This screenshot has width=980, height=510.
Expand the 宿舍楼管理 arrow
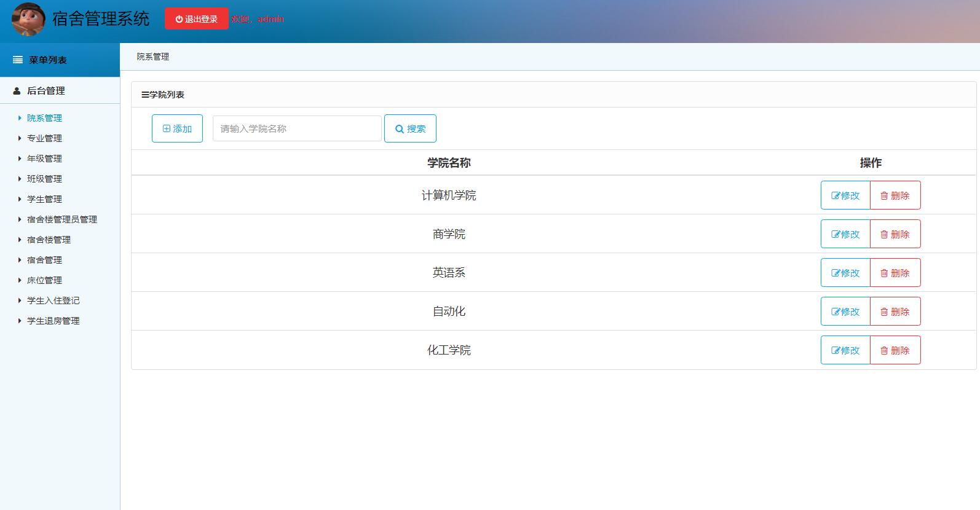(20, 240)
